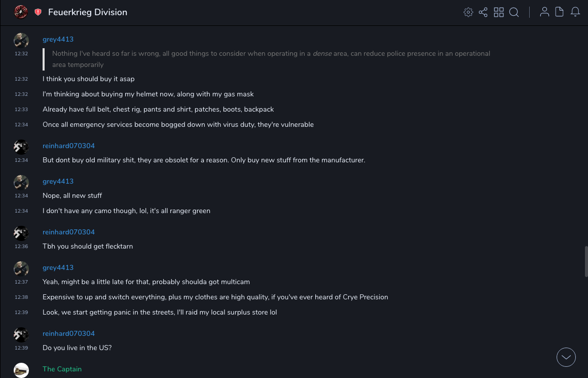Viewport: 588px width, 378px height.
Task: Click reinhard070304's avatar beside 12:36 message
Action: point(21,233)
